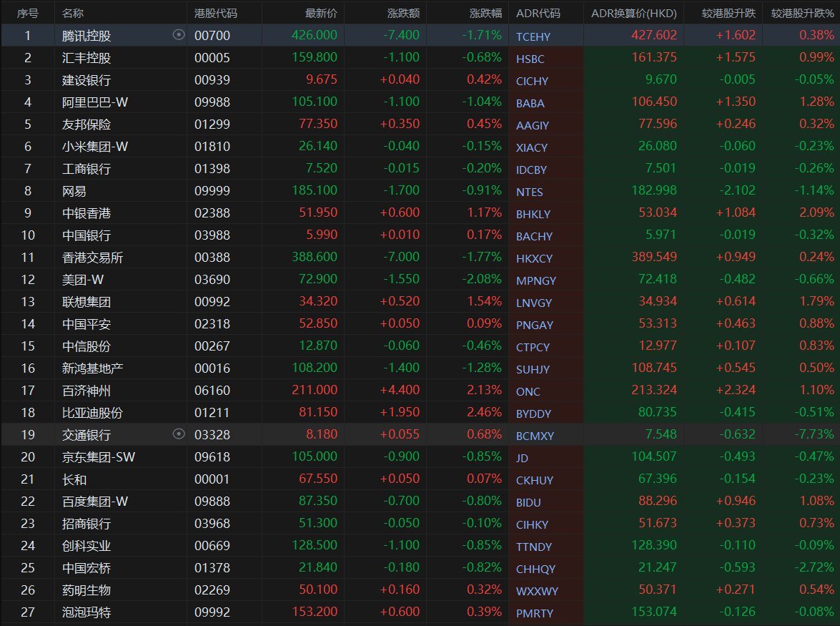Click ADR converted price 427.602
This screenshot has height=626, width=840.
(x=654, y=35)
